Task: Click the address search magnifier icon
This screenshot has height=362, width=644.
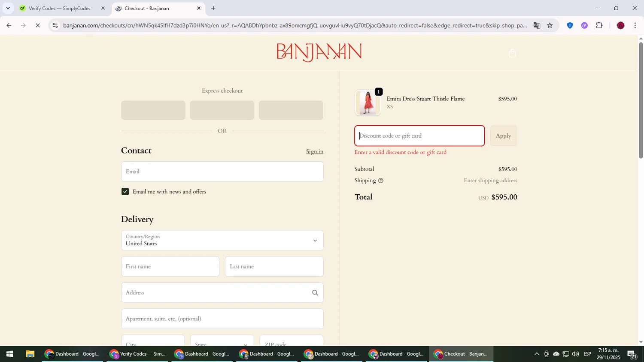Action: tap(315, 293)
